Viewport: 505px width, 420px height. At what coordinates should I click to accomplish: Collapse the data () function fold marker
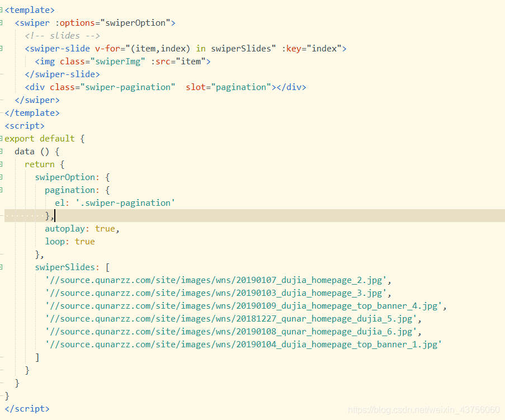coord(1,152)
